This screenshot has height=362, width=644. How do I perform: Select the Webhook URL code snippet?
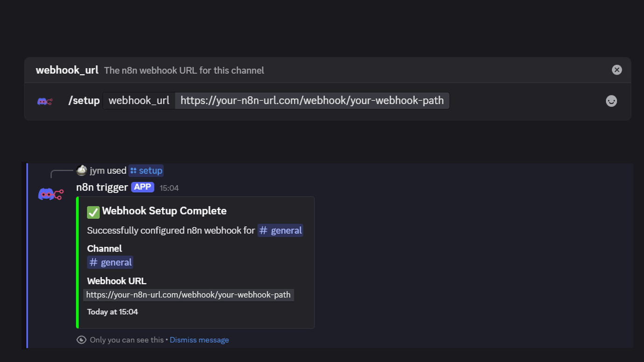188,294
